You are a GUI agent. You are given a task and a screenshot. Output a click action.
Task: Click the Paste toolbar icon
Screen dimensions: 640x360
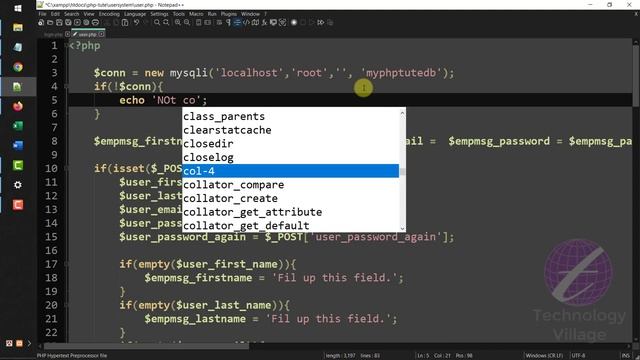pyautogui.click(x=125, y=22)
